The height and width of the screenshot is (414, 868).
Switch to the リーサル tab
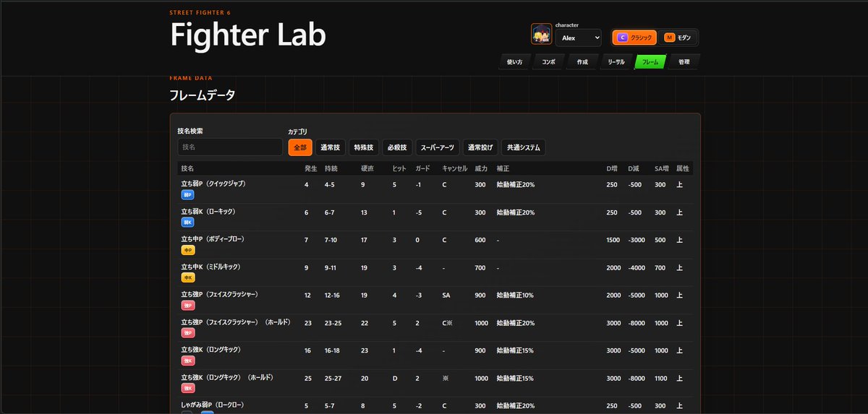616,62
